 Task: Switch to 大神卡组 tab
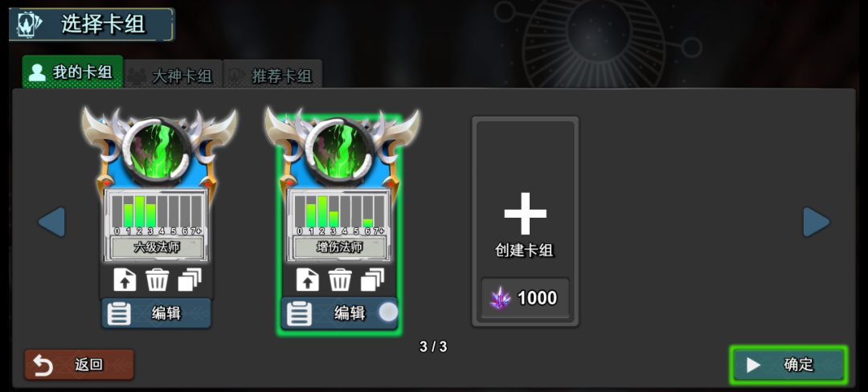coord(173,75)
